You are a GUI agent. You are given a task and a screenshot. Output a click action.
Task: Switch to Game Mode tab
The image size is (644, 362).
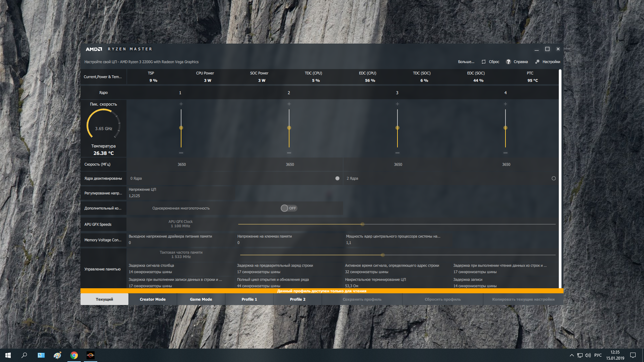201,299
